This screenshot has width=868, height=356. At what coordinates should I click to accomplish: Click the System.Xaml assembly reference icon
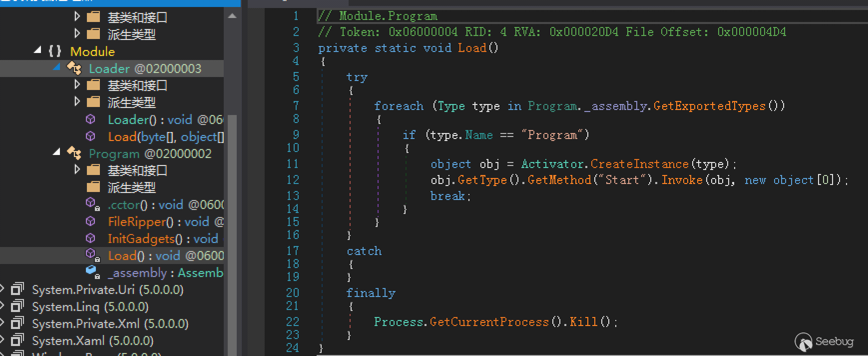(x=17, y=340)
